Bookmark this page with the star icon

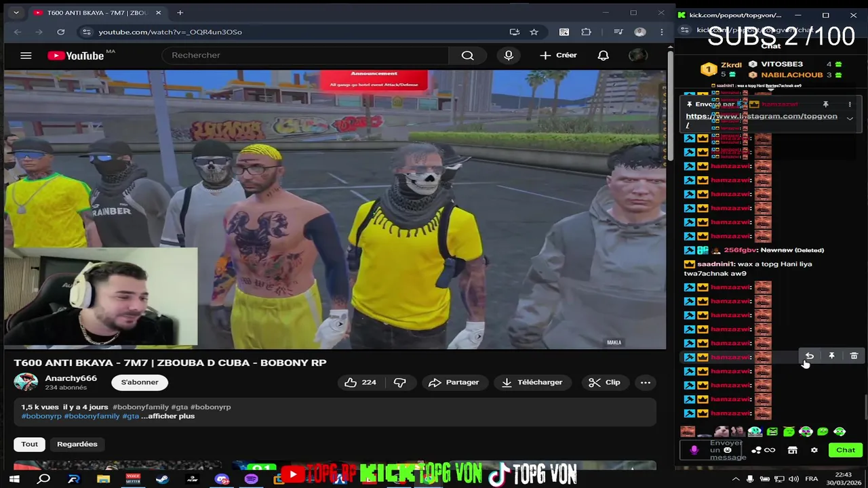click(534, 32)
